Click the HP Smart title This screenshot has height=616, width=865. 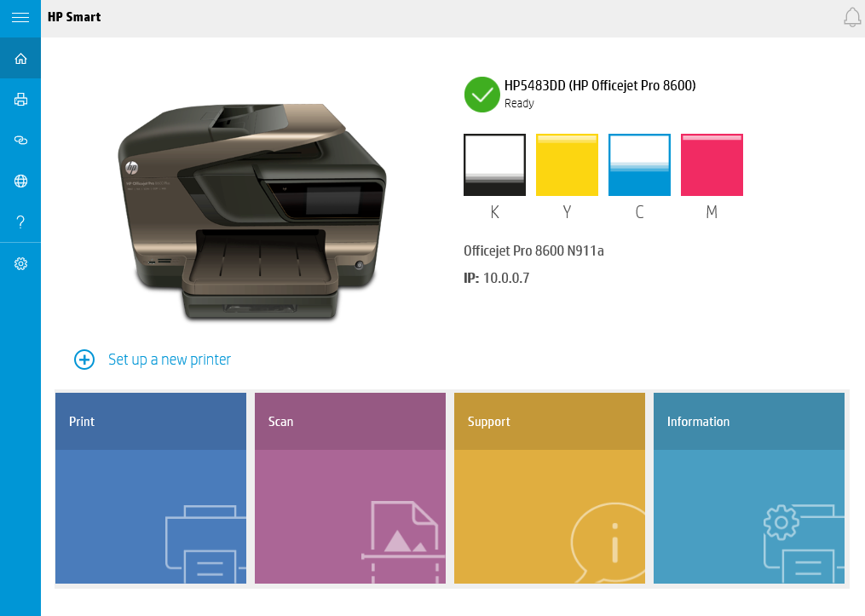[74, 17]
